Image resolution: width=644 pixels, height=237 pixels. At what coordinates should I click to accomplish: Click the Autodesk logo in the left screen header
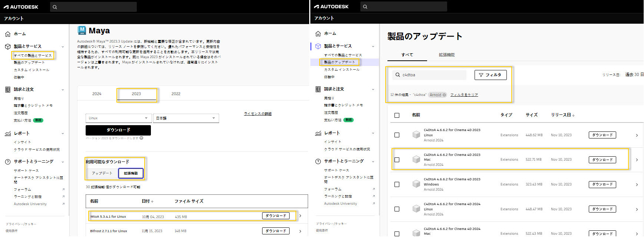pos(21,7)
